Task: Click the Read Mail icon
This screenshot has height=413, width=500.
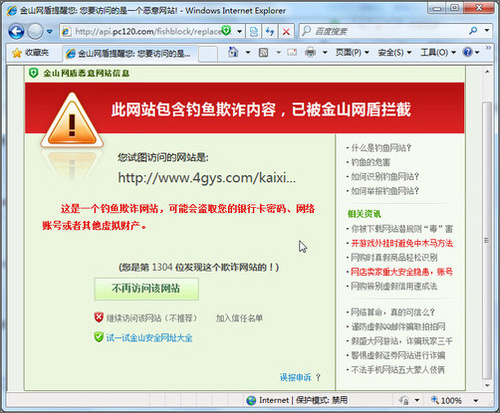Action: [292, 52]
